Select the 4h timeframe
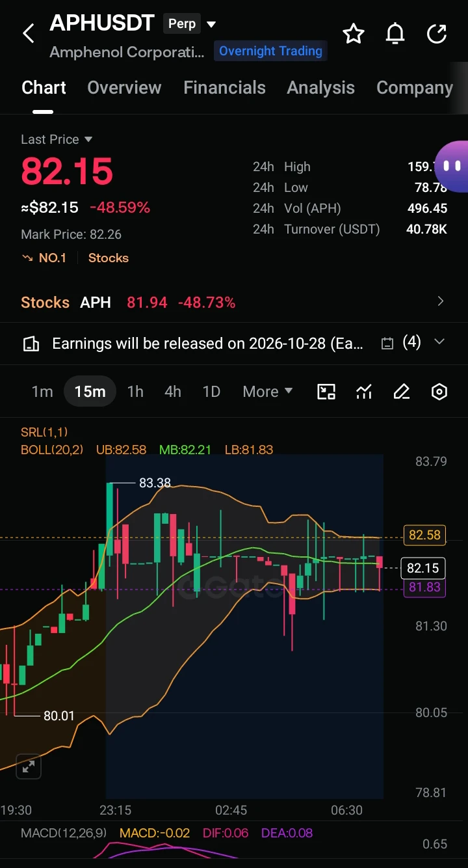 pyautogui.click(x=173, y=392)
